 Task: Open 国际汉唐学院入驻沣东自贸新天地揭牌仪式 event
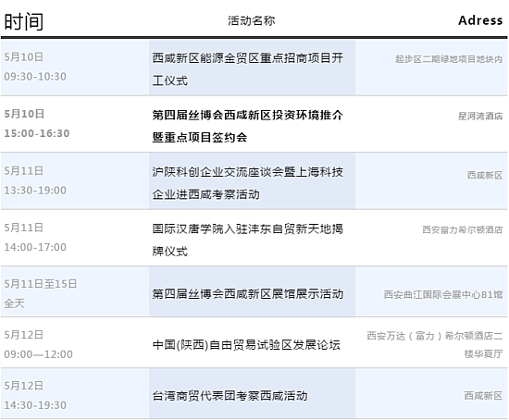coord(248,240)
